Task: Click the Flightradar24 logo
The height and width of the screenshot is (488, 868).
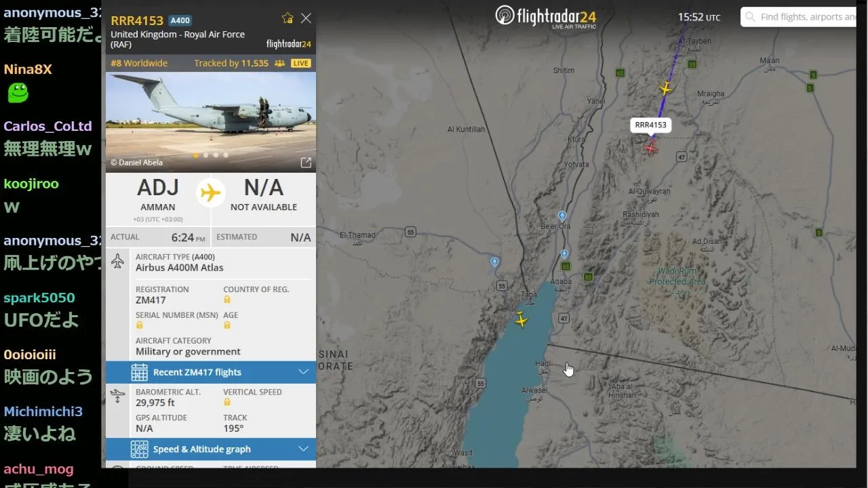Action: [546, 16]
